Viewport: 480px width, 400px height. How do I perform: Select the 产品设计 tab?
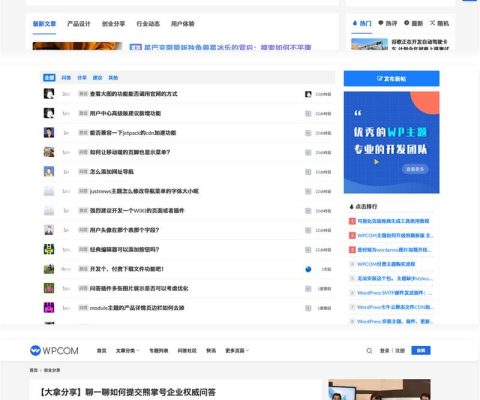point(79,24)
